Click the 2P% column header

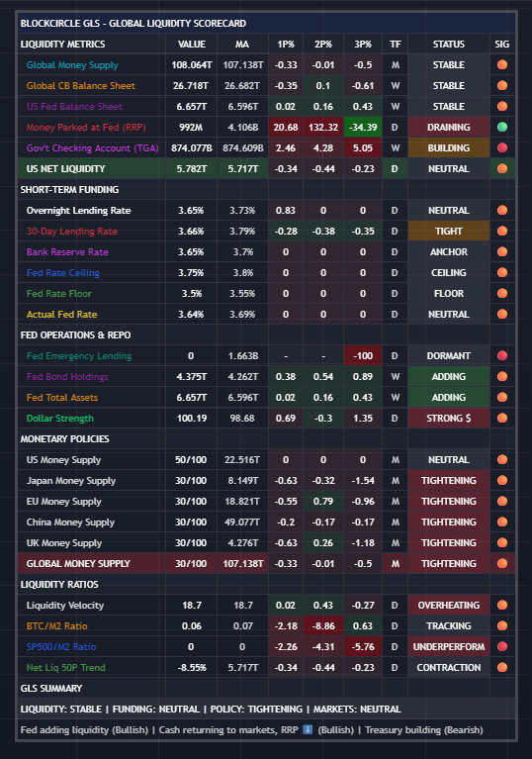pyautogui.click(x=323, y=45)
